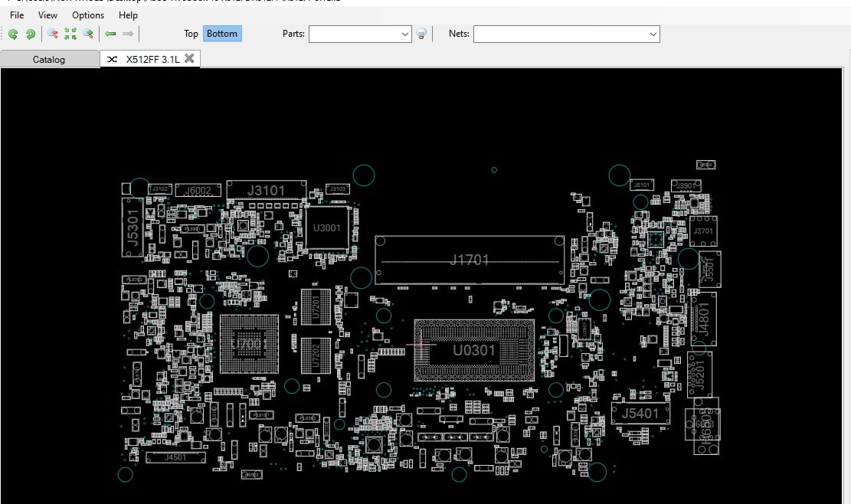851x504 pixels.
Task: Go back with the green left arrow
Action: pos(110,34)
